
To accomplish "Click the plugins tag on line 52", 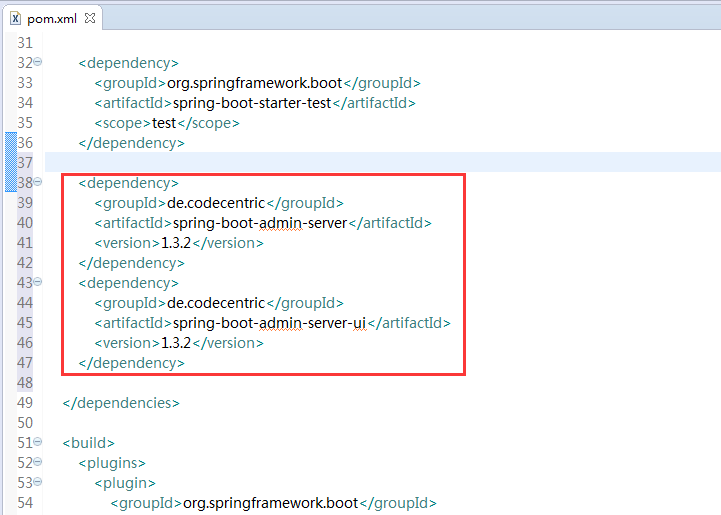I will tap(112, 463).
